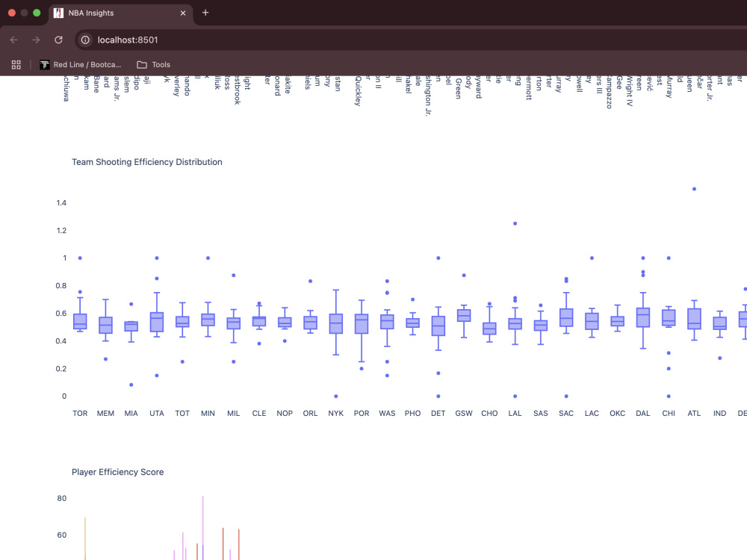Click the SAC box in the box plot
Screen dimensions: 747x560
(x=566, y=317)
